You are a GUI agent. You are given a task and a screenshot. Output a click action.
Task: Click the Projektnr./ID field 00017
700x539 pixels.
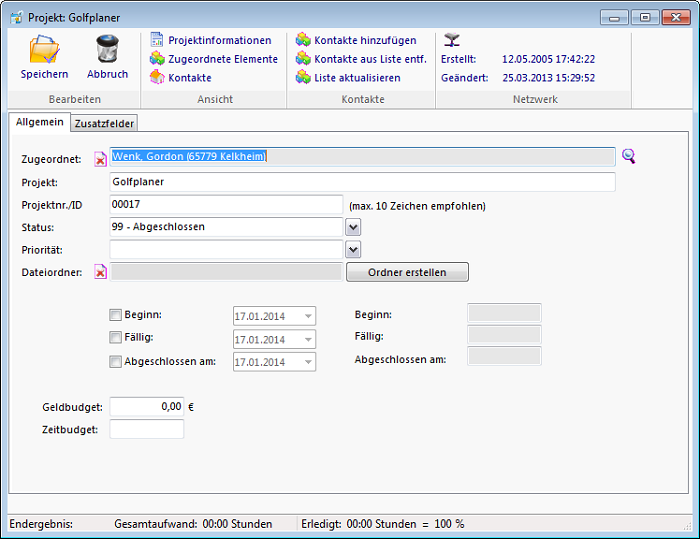tap(226, 205)
